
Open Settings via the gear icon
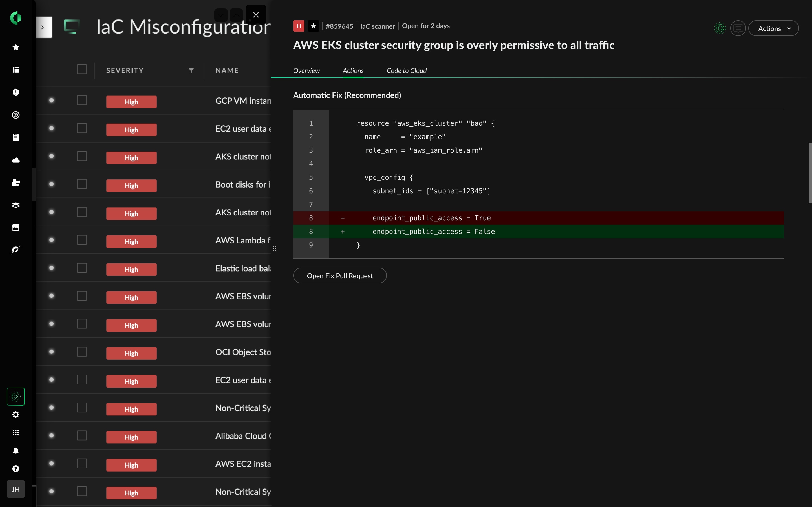pos(16,414)
